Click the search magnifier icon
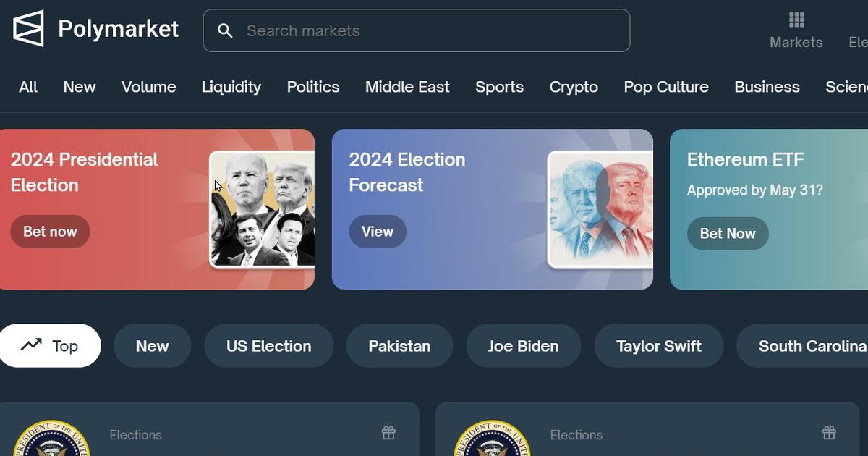This screenshot has height=456, width=868. 225,31
